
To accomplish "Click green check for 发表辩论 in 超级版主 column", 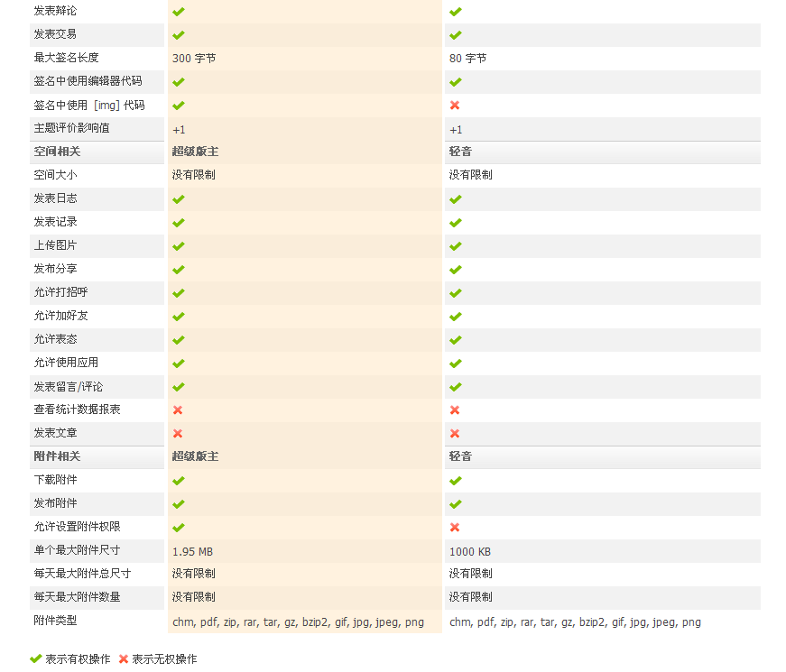I will click(179, 12).
